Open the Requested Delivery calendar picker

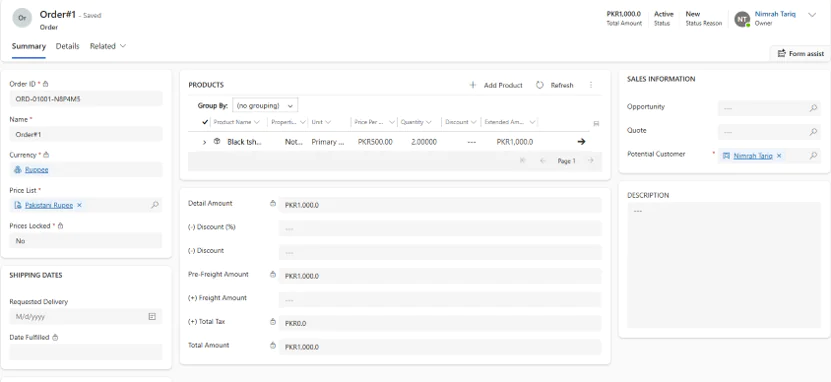pyautogui.click(x=152, y=316)
